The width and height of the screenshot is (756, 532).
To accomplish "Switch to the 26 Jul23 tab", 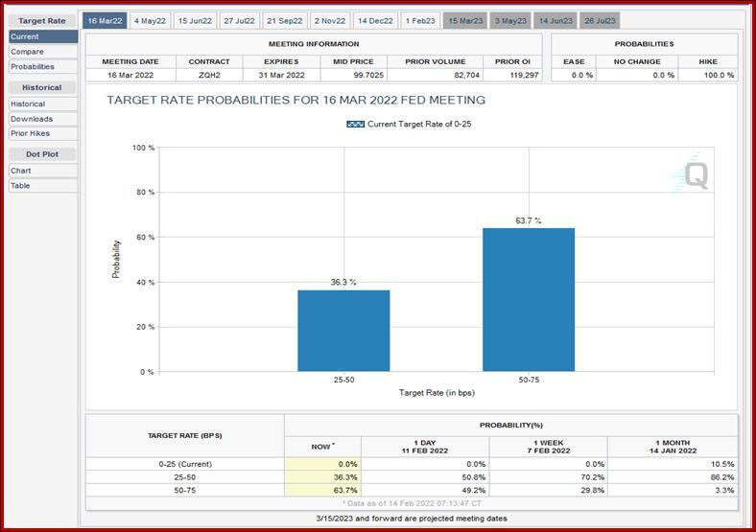I will click(600, 21).
